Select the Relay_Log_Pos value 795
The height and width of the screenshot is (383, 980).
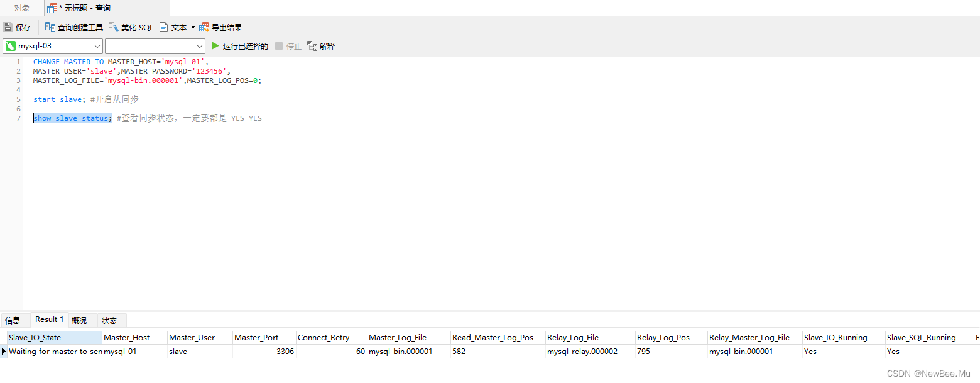[671, 352]
